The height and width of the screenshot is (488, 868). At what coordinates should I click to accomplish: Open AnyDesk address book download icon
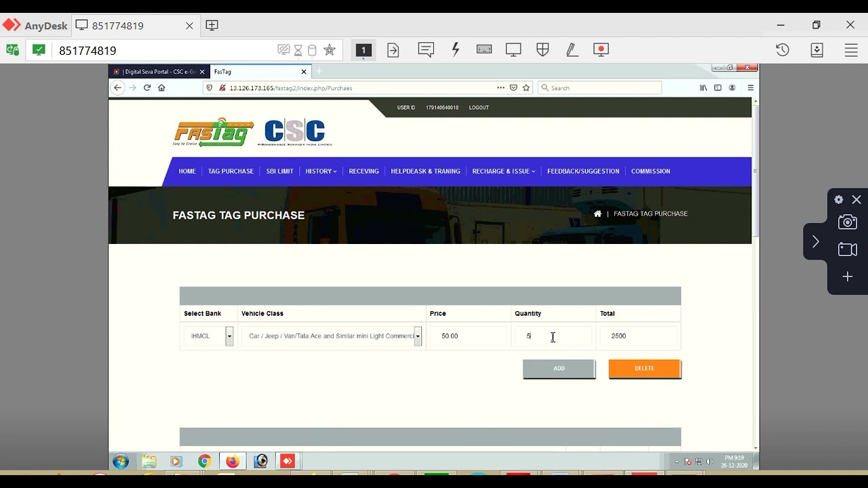[817, 50]
